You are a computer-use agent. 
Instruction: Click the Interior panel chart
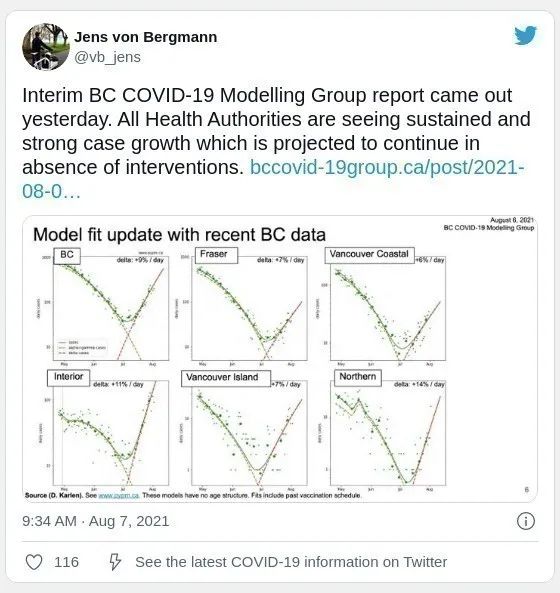(x=111, y=433)
